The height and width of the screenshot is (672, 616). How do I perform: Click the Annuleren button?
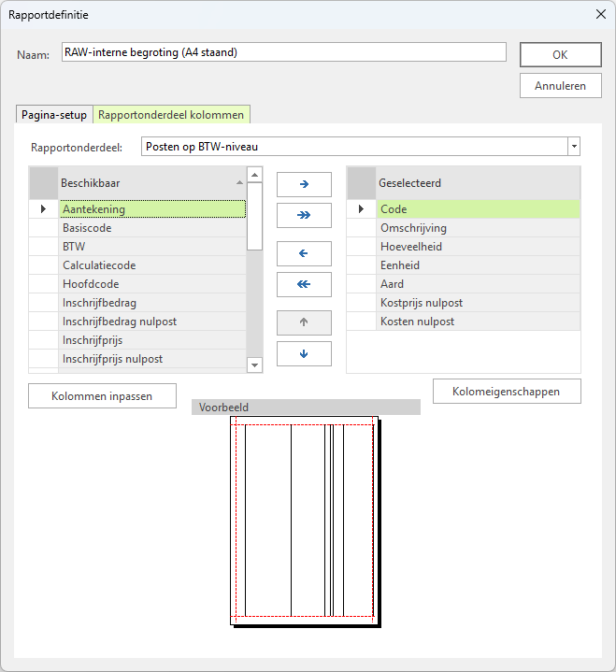[x=560, y=86]
